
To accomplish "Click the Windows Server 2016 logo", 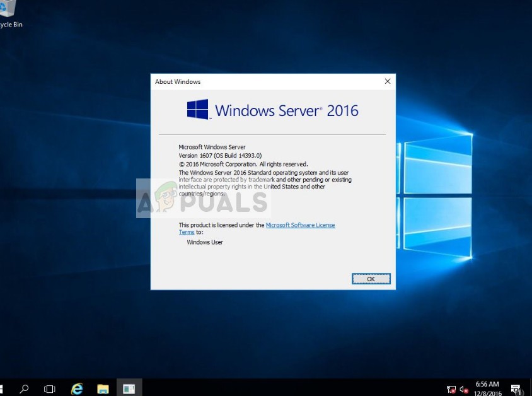I will tap(272, 110).
